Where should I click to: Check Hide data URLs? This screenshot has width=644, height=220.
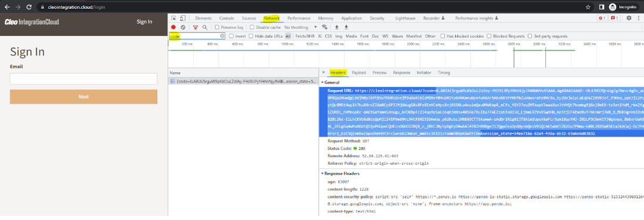[251, 36]
